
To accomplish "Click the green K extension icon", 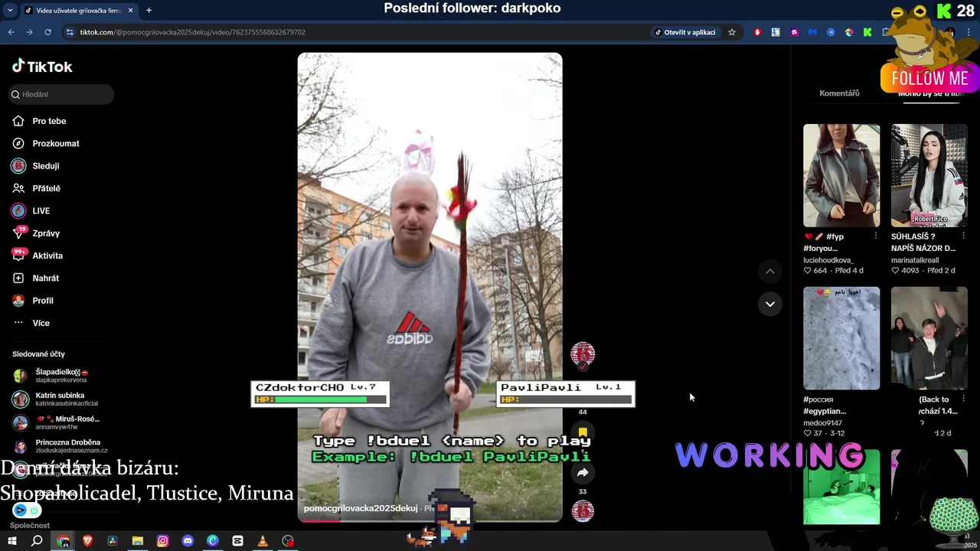I will click(867, 32).
